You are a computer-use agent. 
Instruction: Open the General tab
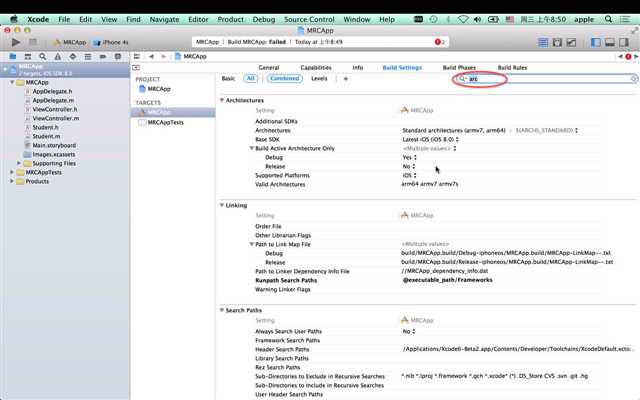[x=269, y=67]
